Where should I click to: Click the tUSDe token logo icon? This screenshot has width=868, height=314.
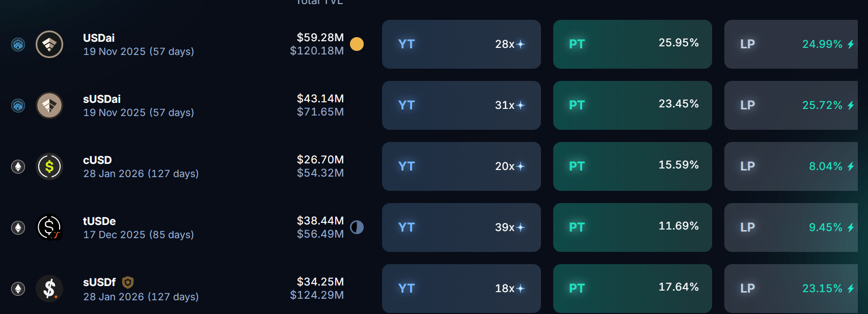click(x=49, y=227)
